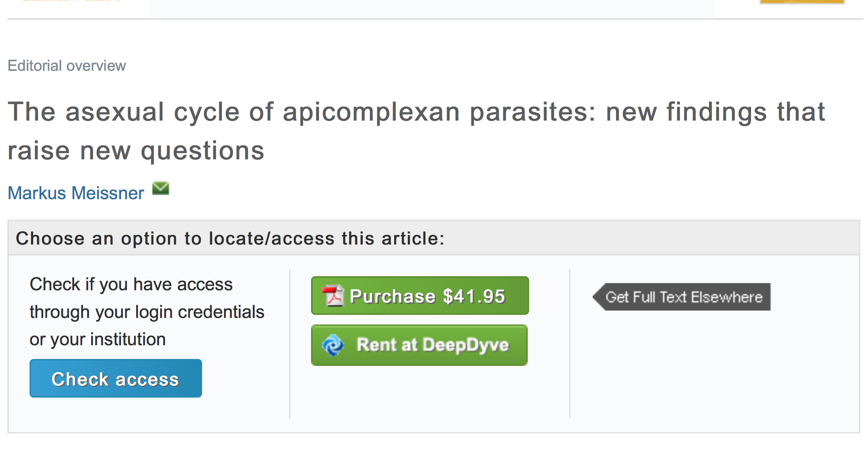Viewport: 868px width, 450px height.
Task: Select Get Full Text Elsewhere
Action: (x=684, y=297)
